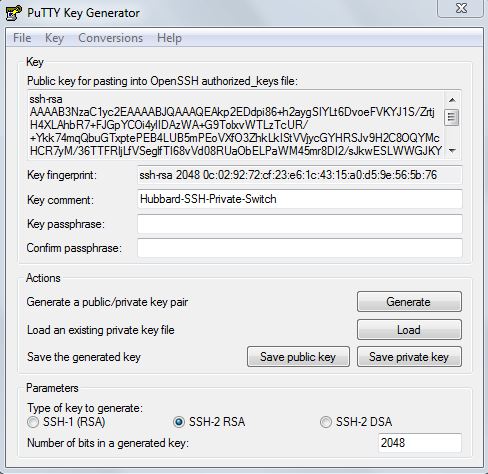Click the 'Number of bits in a generated key:' label
Viewport: 488px width, 474px height.
tap(108, 443)
